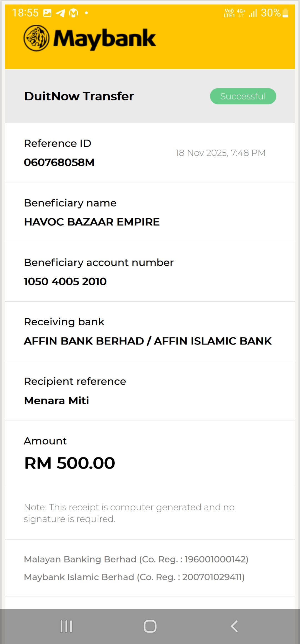Tap the mobile signal strength bars

(253, 13)
